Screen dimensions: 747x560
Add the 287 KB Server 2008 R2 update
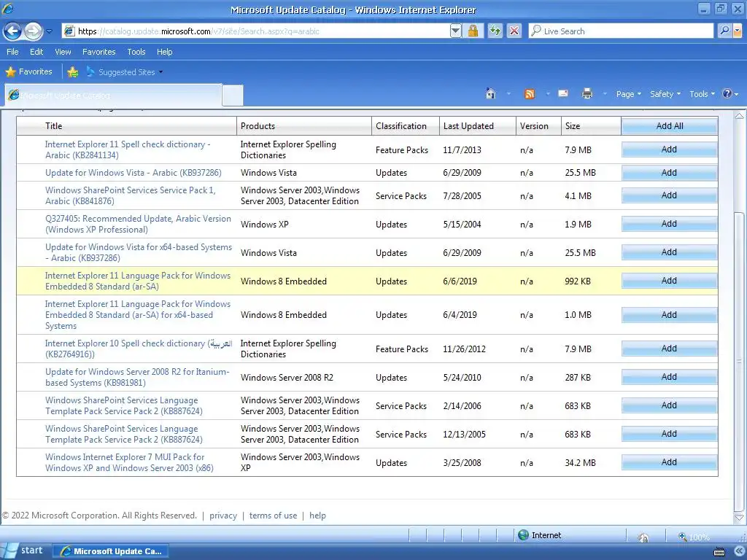(670, 377)
